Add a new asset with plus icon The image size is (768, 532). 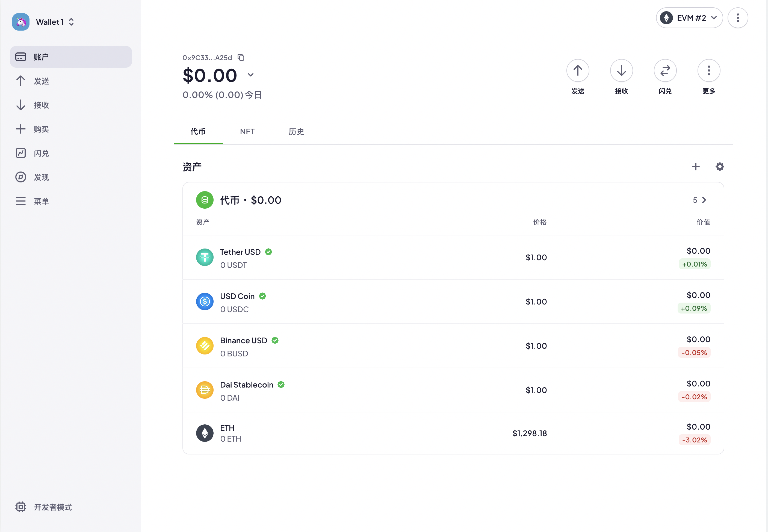coord(696,167)
